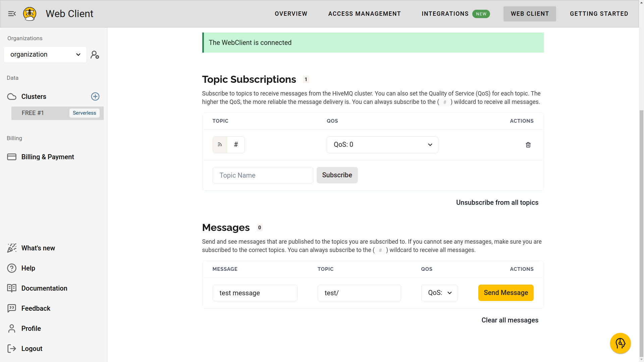Delete the # topic subscription

pyautogui.click(x=528, y=144)
